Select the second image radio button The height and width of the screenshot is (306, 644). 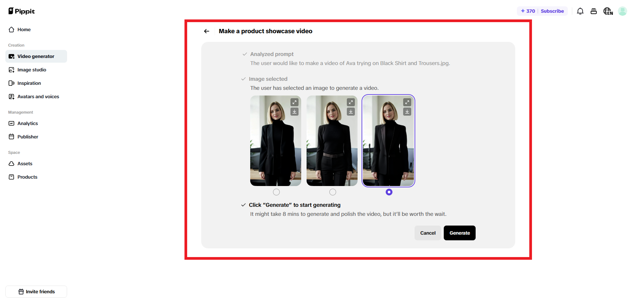(x=333, y=192)
